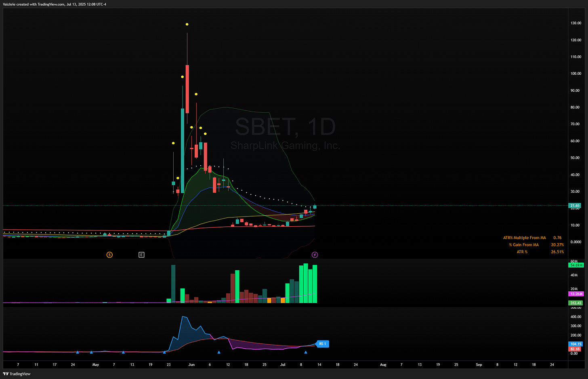
Task: Click the Aug label on the time axis
Action: pos(383,364)
